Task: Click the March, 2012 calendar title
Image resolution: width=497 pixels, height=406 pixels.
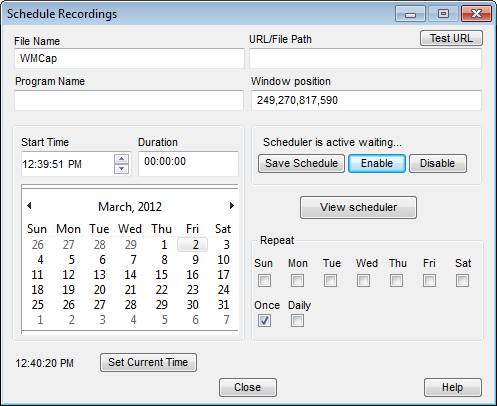Action: click(x=130, y=207)
